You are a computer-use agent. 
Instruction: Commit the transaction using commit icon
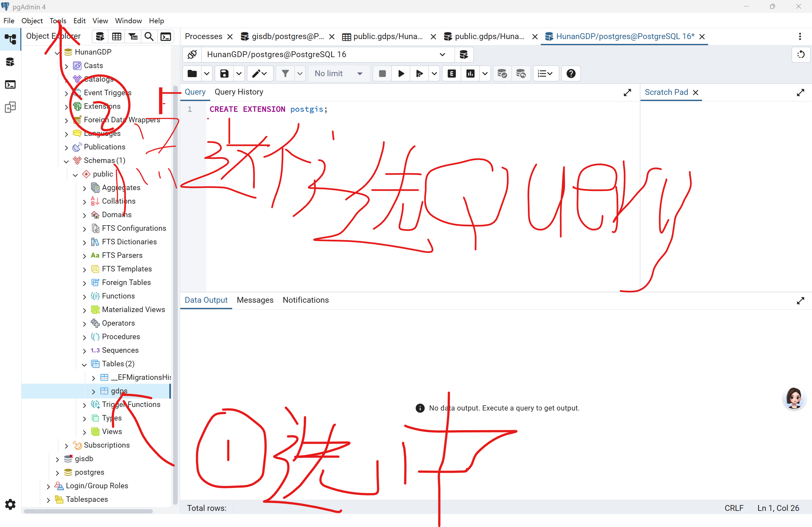(501, 73)
